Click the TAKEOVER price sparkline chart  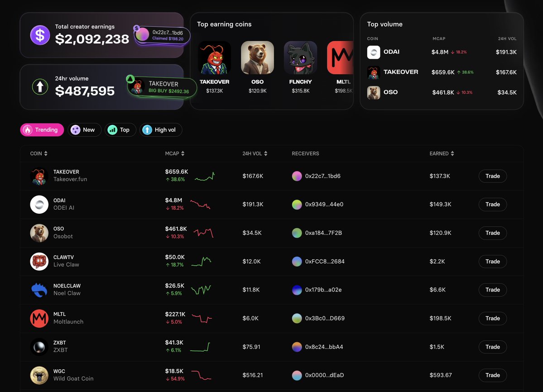(205, 177)
